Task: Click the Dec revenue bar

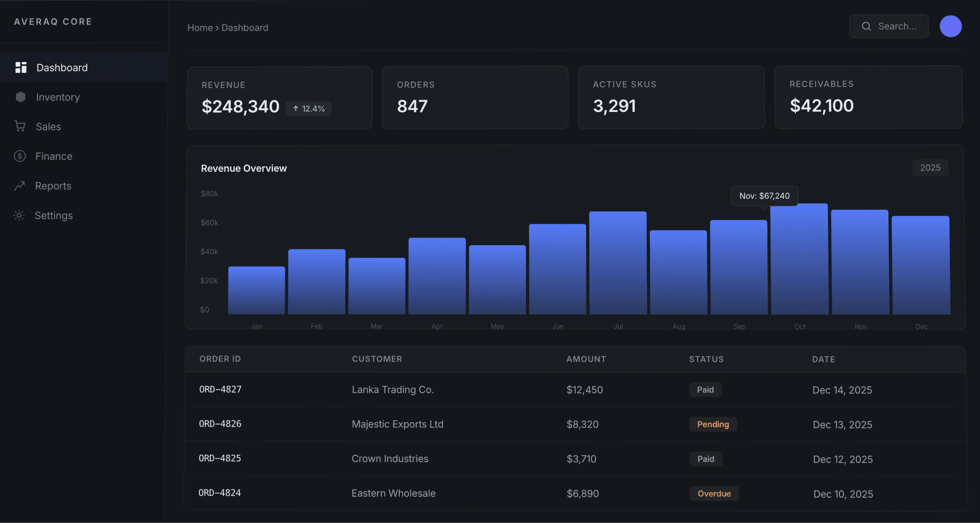Action: 921,265
